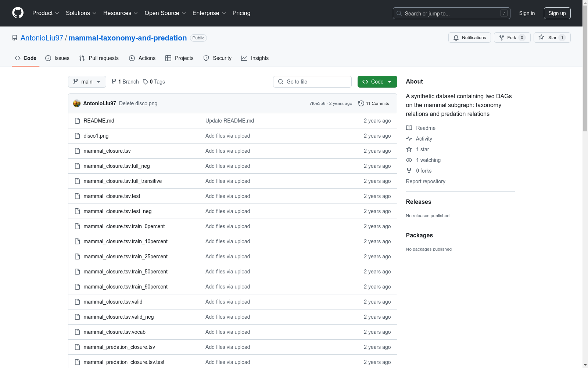Click the file icon for mammal_predation_closure.tsv
Screen dimensions: 588x368
[x=77, y=347]
